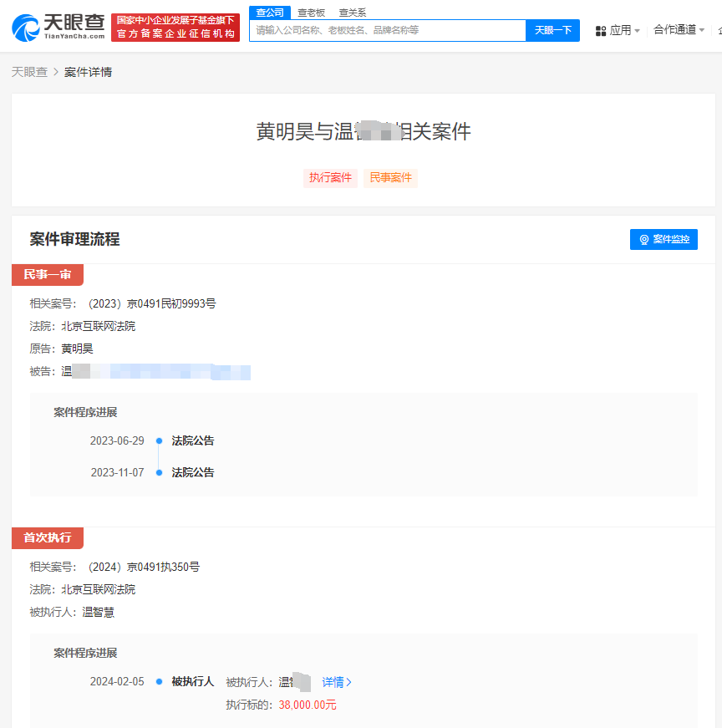Select the first 法院公告 timeline entry

193,440
